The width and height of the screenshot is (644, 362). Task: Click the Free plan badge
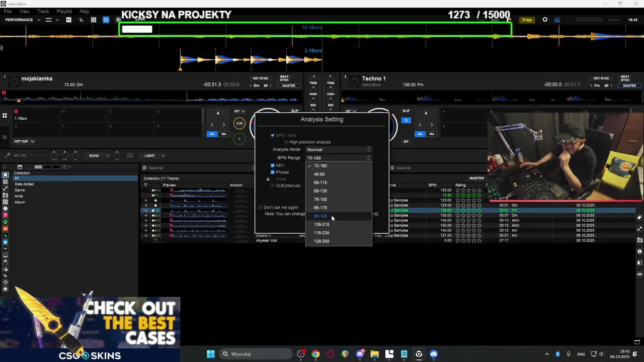[x=527, y=20]
